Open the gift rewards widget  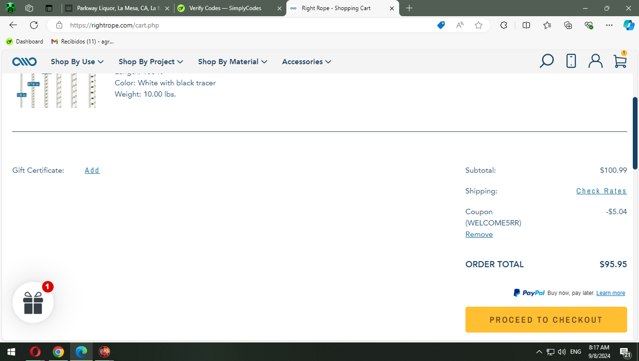pos(33,302)
